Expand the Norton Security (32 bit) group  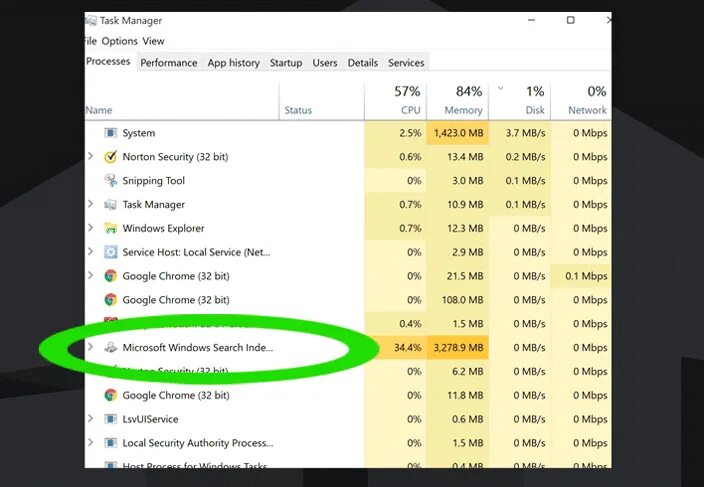pos(91,156)
